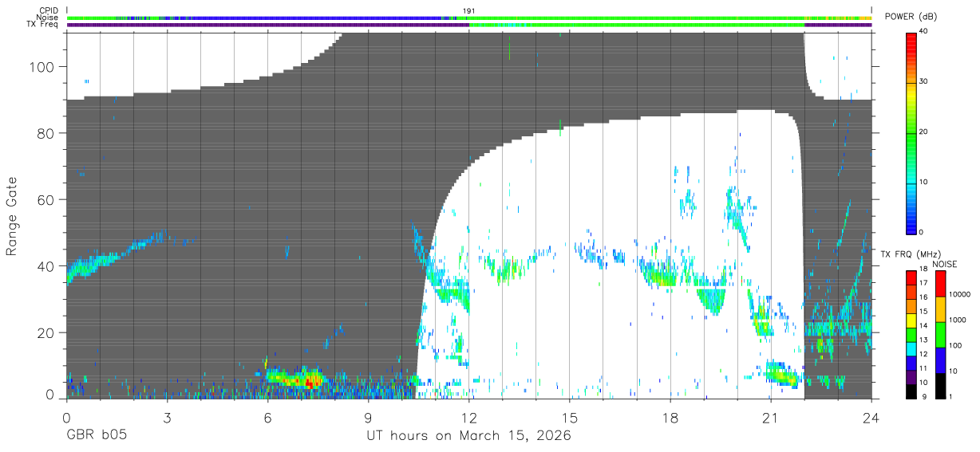Click the 6 tick label on UT hours axis
The height and width of the screenshot is (452, 980).
[267, 418]
